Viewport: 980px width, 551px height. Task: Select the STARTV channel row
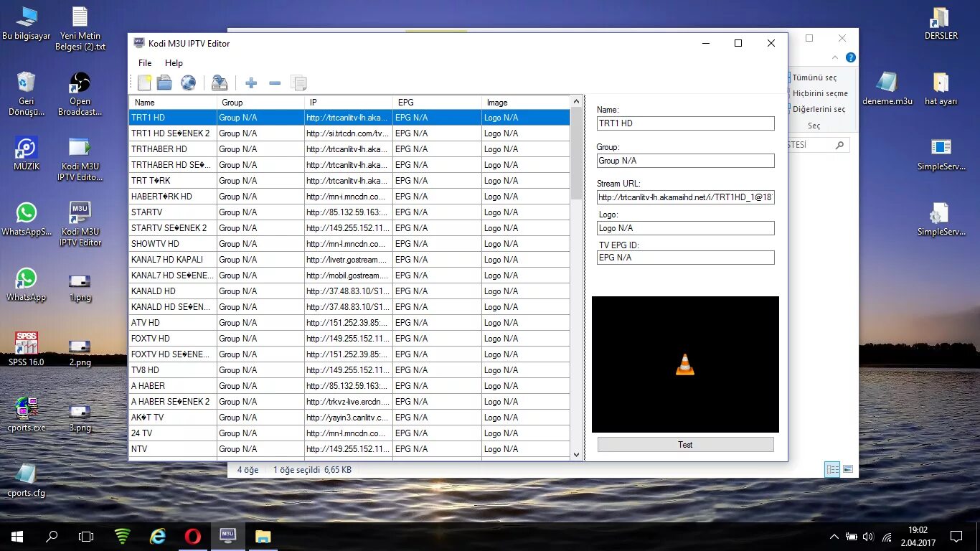pyautogui.click(x=349, y=212)
